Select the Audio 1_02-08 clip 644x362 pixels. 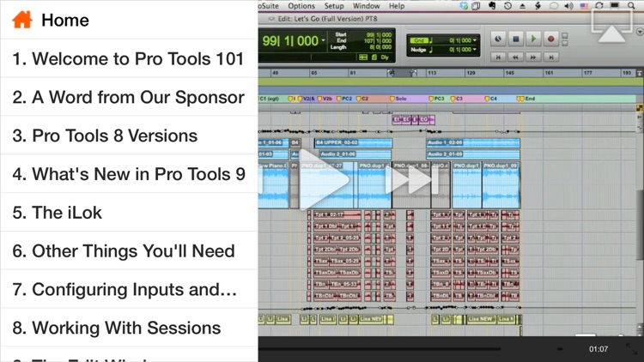click(x=473, y=143)
